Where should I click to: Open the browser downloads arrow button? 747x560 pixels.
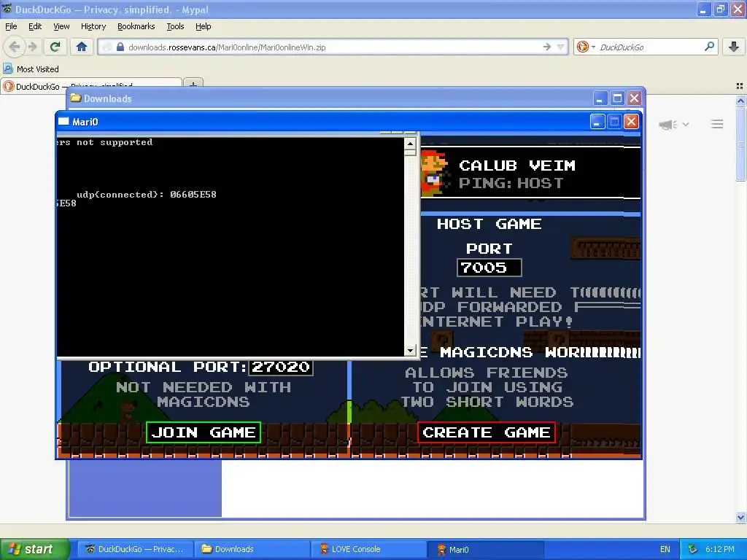(734, 47)
